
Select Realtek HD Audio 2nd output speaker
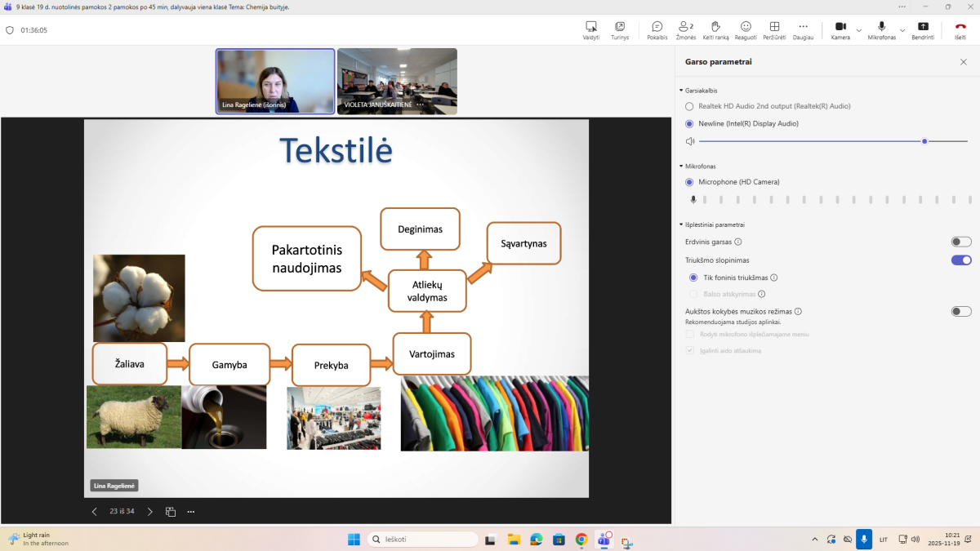coord(690,106)
